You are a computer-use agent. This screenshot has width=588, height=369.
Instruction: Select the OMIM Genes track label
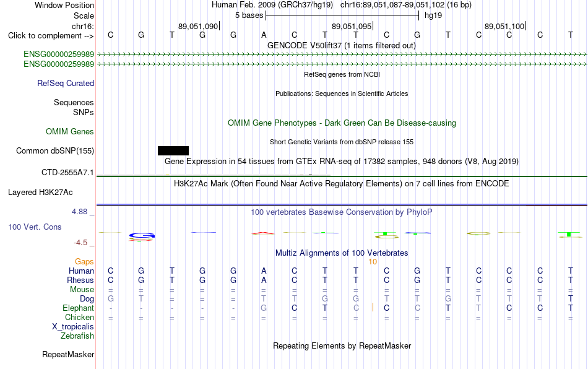tap(70, 132)
